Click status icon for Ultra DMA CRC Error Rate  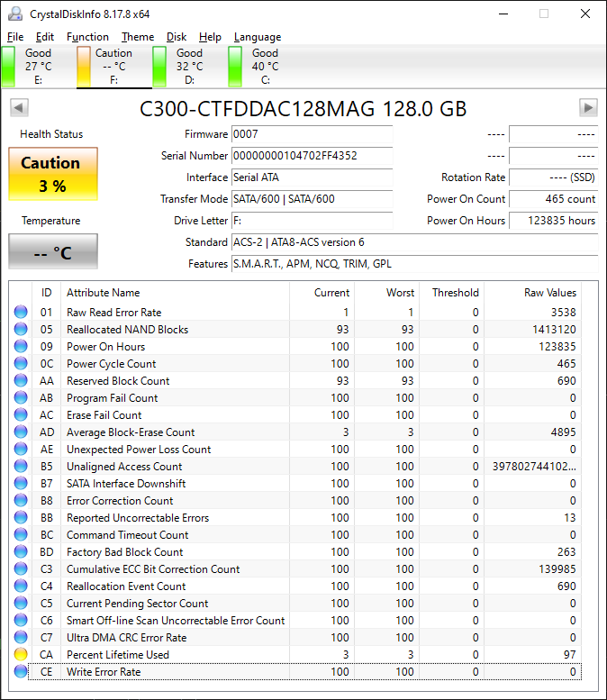coord(21,637)
